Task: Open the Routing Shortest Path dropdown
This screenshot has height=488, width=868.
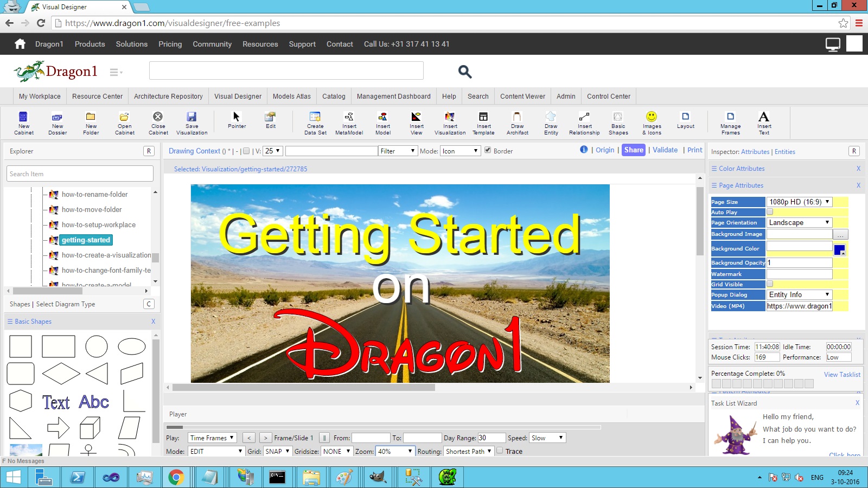Action: 469,451
